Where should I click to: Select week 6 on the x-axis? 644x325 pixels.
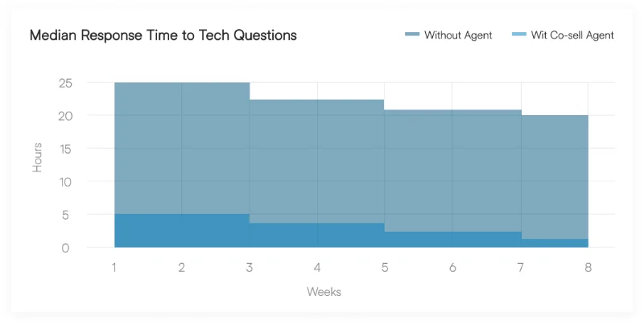pos(452,267)
